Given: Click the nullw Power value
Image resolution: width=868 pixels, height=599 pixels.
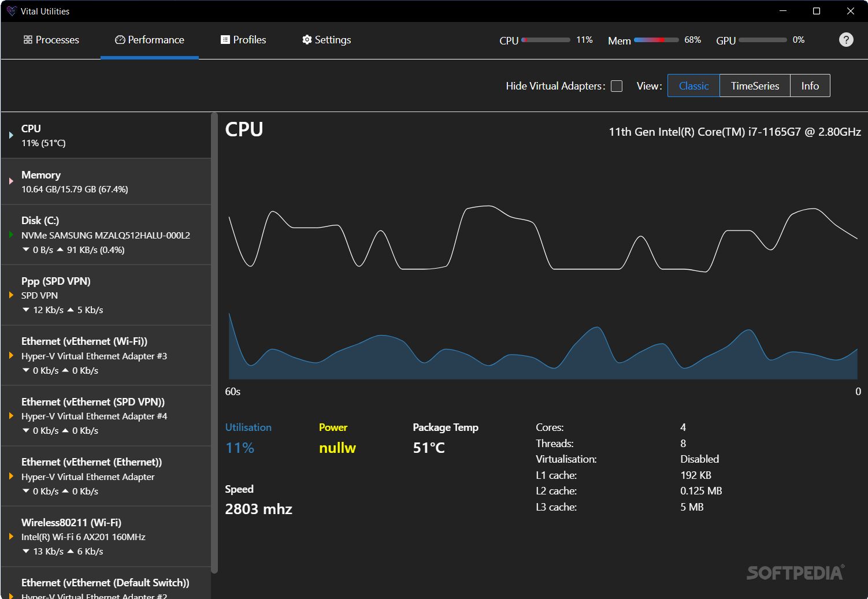Looking at the screenshot, I should [x=337, y=448].
